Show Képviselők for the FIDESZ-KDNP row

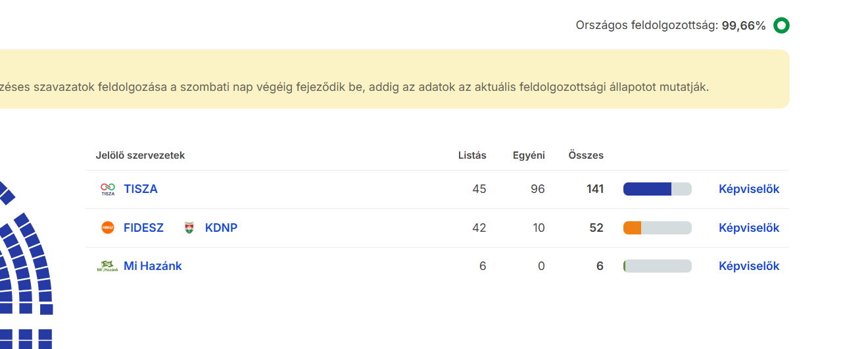click(x=749, y=228)
